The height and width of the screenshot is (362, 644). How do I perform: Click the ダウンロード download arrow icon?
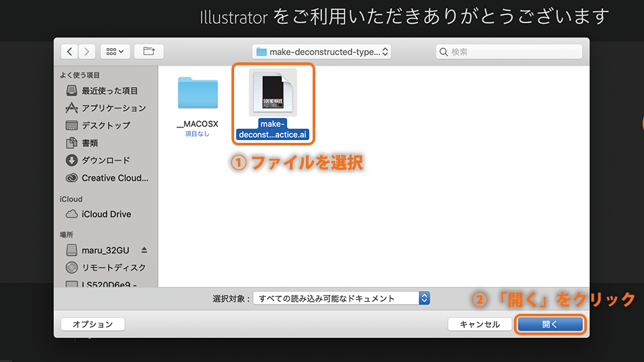[x=72, y=160]
